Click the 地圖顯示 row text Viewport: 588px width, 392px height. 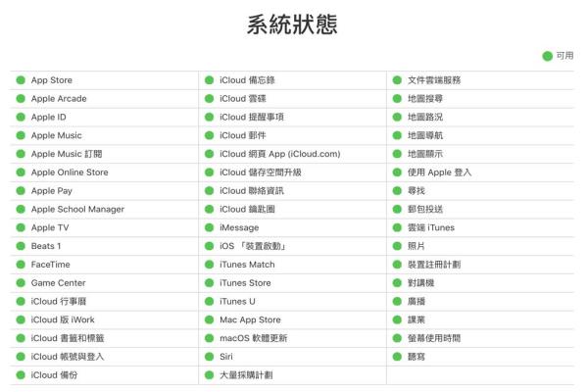[x=425, y=154]
